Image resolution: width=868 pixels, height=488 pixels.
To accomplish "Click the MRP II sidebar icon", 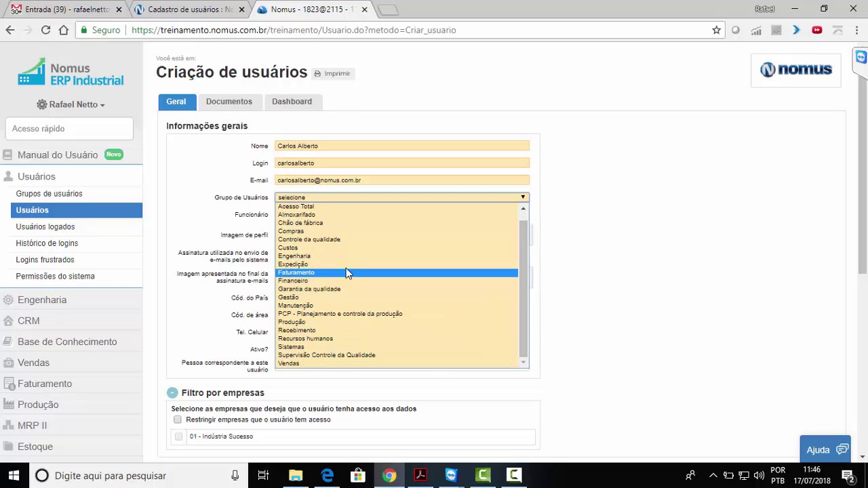I will [8, 425].
